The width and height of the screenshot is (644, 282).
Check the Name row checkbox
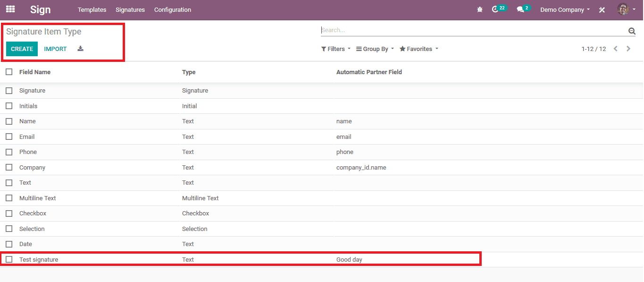(9, 121)
